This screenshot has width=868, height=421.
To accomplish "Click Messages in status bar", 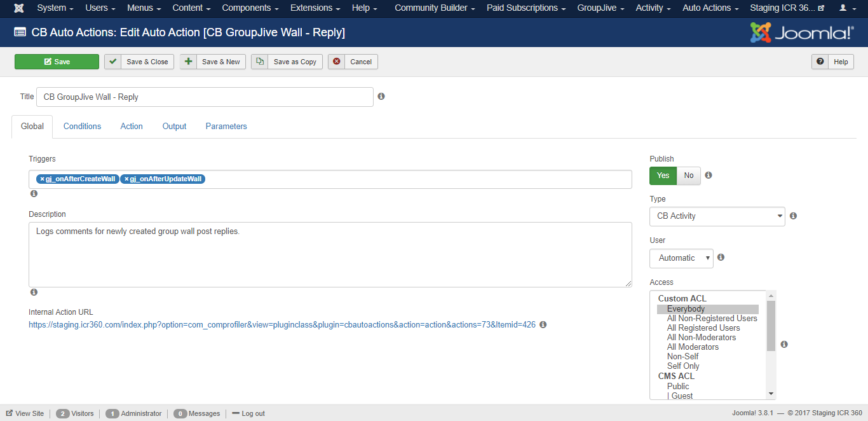I will tap(196, 413).
